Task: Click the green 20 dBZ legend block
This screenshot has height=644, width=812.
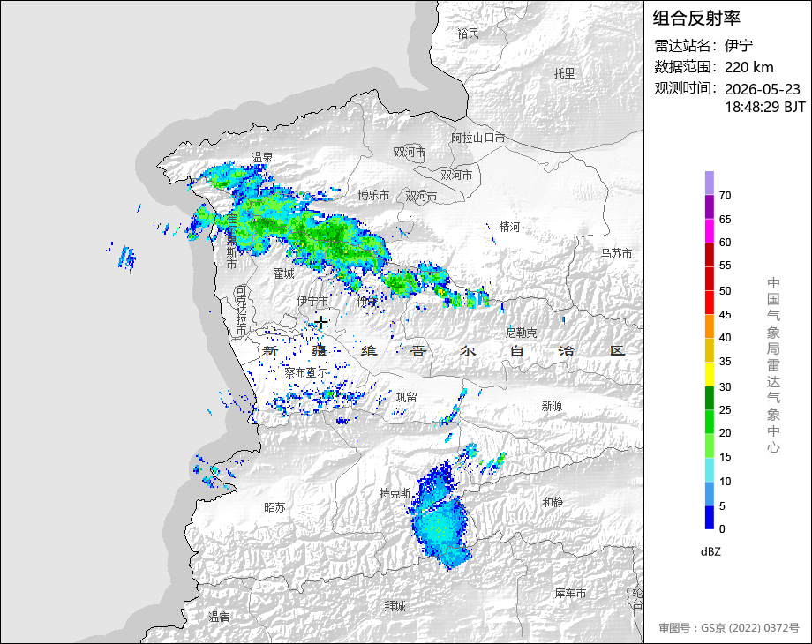Action: pos(709,422)
